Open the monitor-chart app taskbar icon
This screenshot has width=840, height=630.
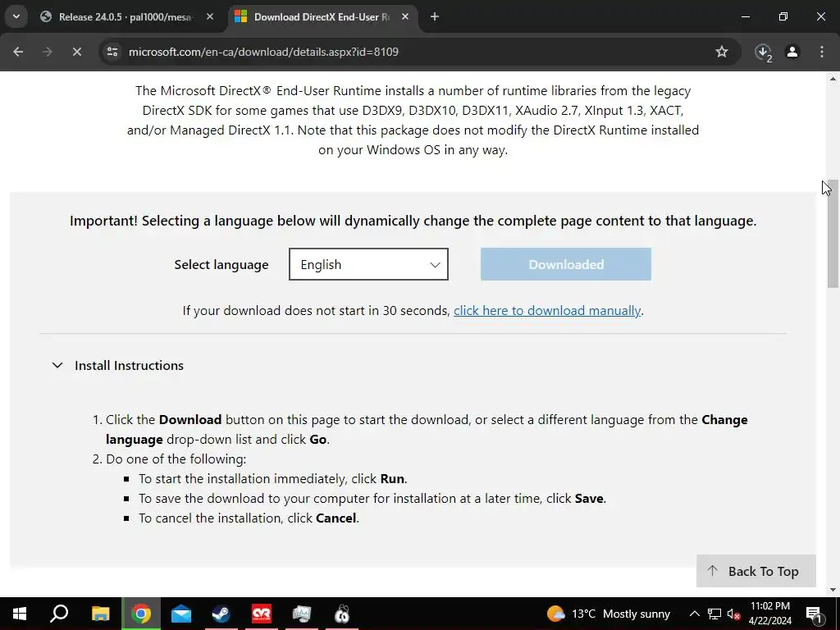coord(302,614)
